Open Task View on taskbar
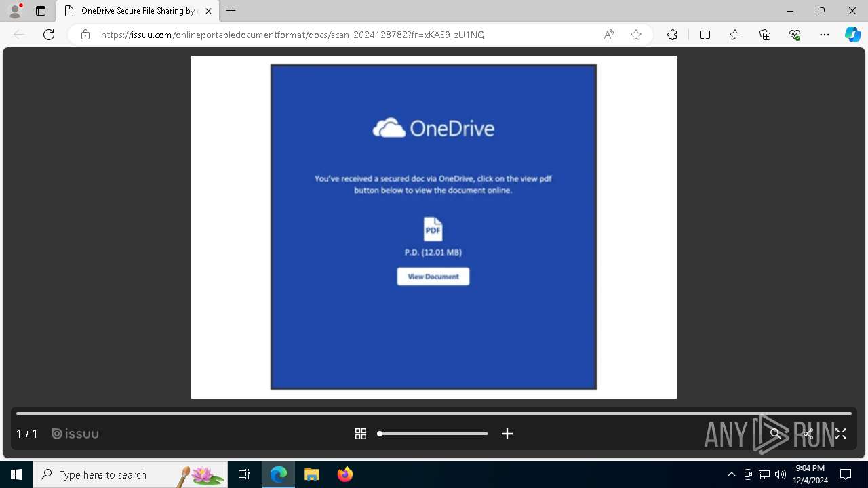The image size is (868, 488). [x=244, y=474]
